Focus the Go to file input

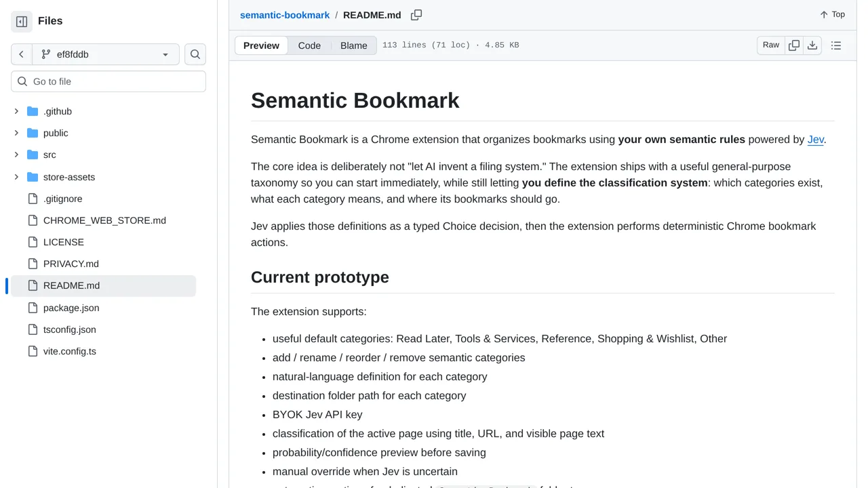(x=108, y=81)
